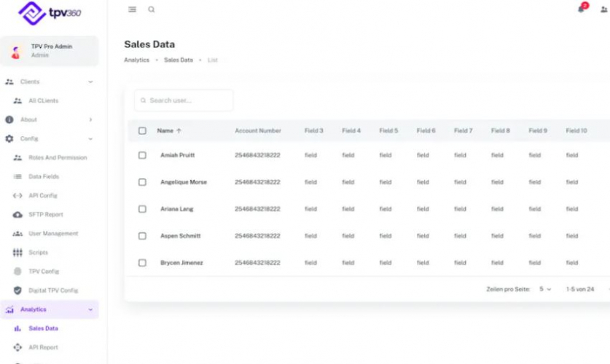610x364 pixels.
Task: Click the Field 3 column header
Action: 314,130
